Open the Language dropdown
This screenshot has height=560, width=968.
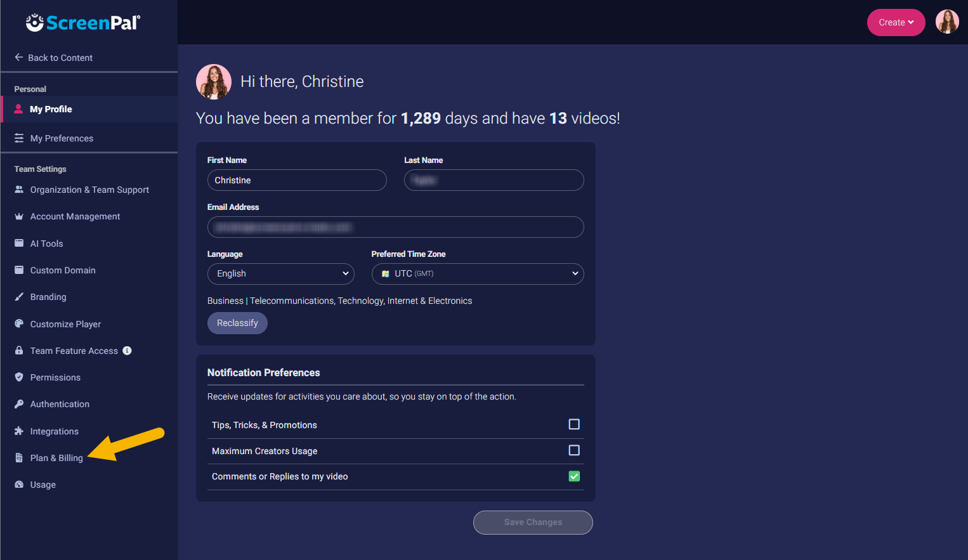(281, 274)
